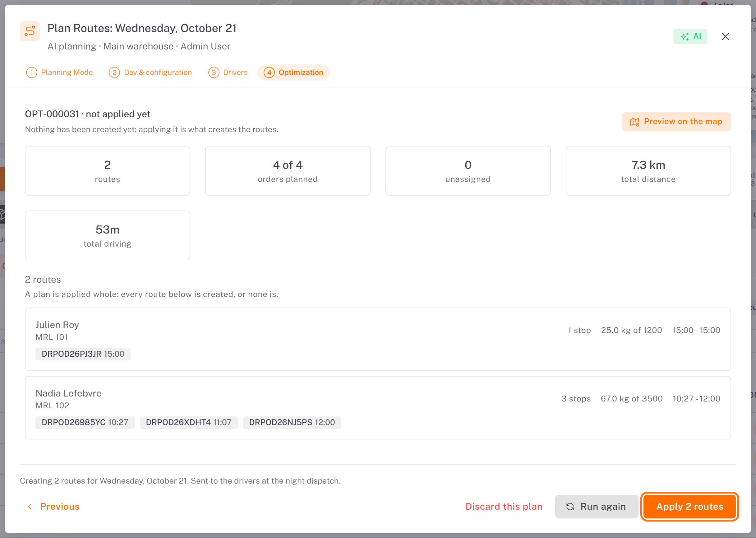The image size is (756, 538).
Task: Click the route planning icon in header
Action: (30, 31)
